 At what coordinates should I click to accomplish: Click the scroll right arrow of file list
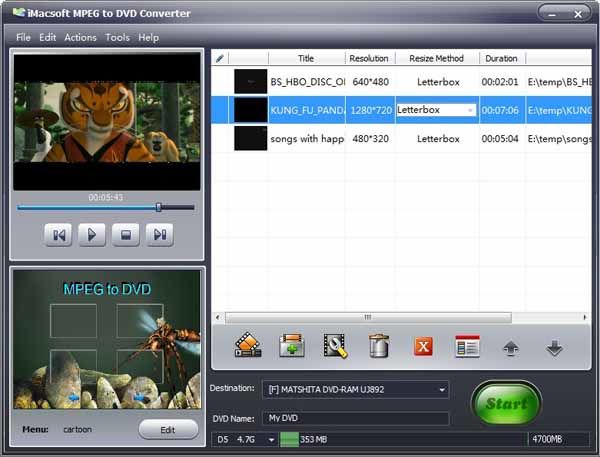[x=585, y=317]
